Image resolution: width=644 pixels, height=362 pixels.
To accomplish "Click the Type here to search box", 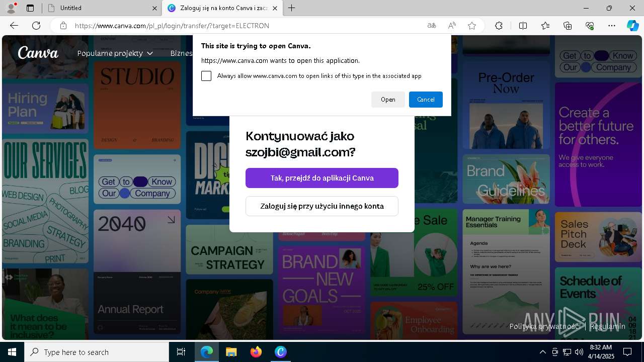I will (x=97, y=352).
